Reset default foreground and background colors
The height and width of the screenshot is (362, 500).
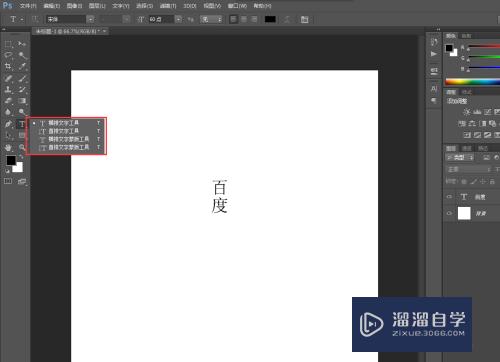pos(7,171)
